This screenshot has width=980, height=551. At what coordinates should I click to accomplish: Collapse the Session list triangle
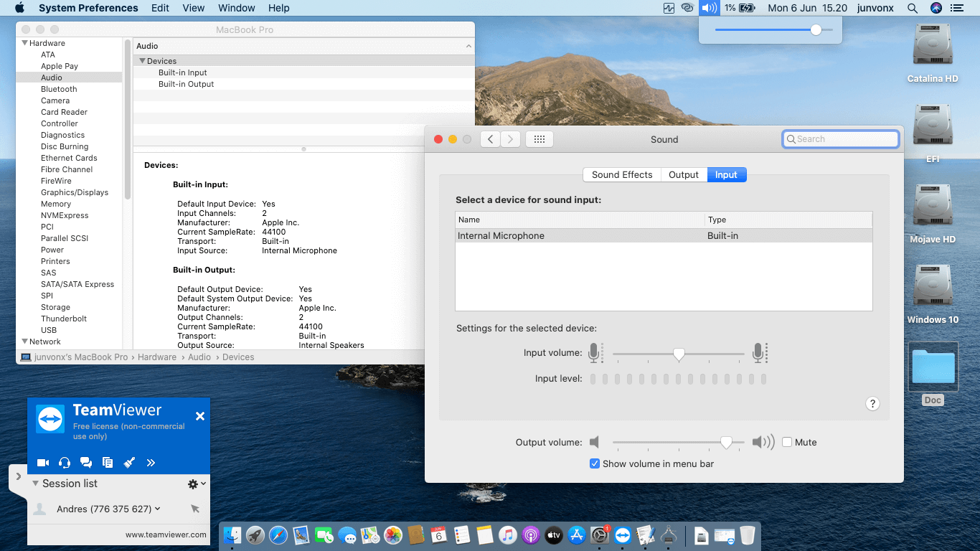[35, 484]
